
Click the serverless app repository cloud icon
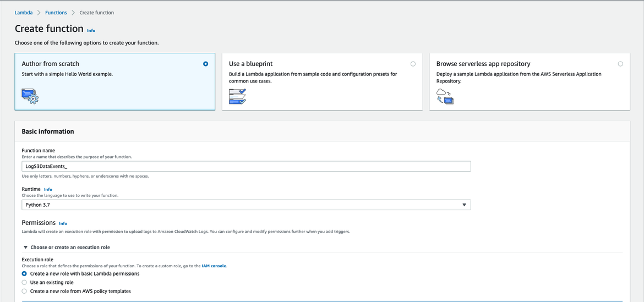click(445, 96)
